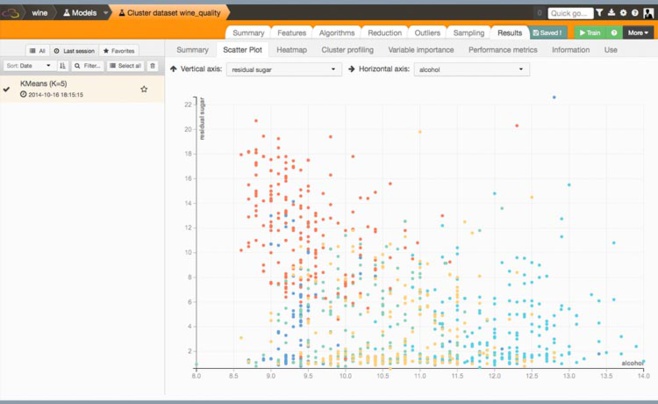Click the filter funnel icon in top bar

click(601, 14)
